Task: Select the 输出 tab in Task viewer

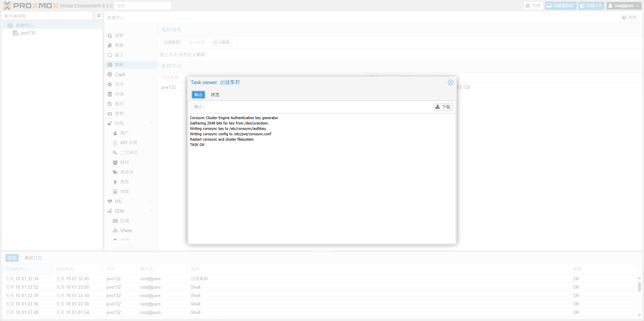Action: pyautogui.click(x=198, y=95)
